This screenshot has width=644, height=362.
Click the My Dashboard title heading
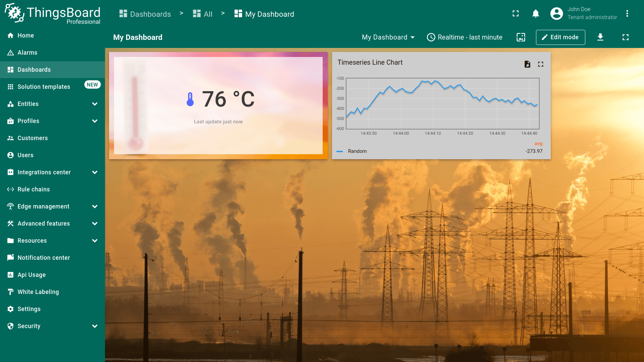(x=138, y=37)
